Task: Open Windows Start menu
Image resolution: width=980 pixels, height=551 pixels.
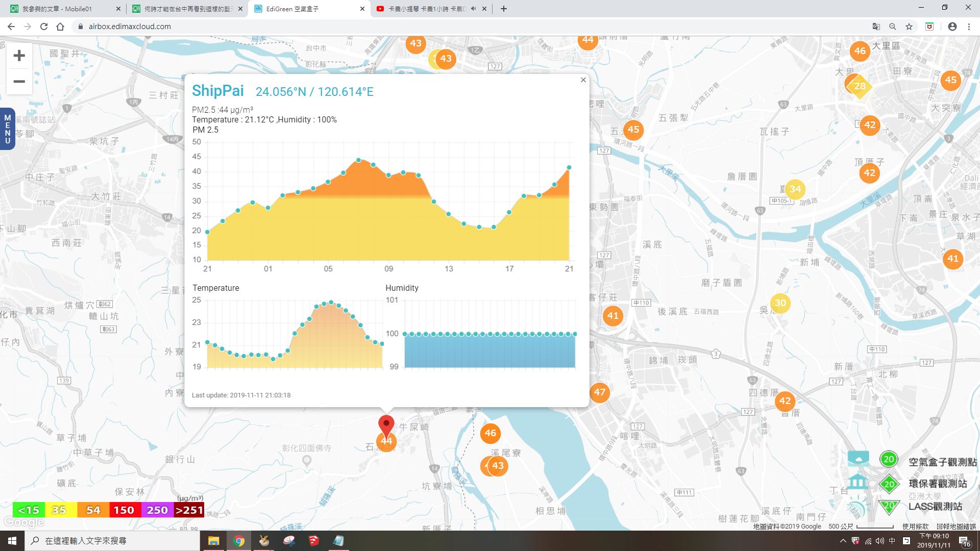Action: (12, 541)
